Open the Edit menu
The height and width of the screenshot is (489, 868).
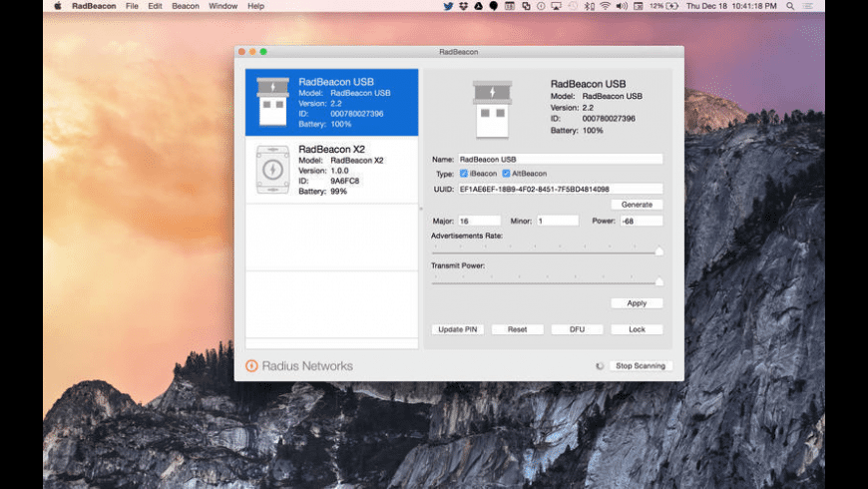[155, 6]
